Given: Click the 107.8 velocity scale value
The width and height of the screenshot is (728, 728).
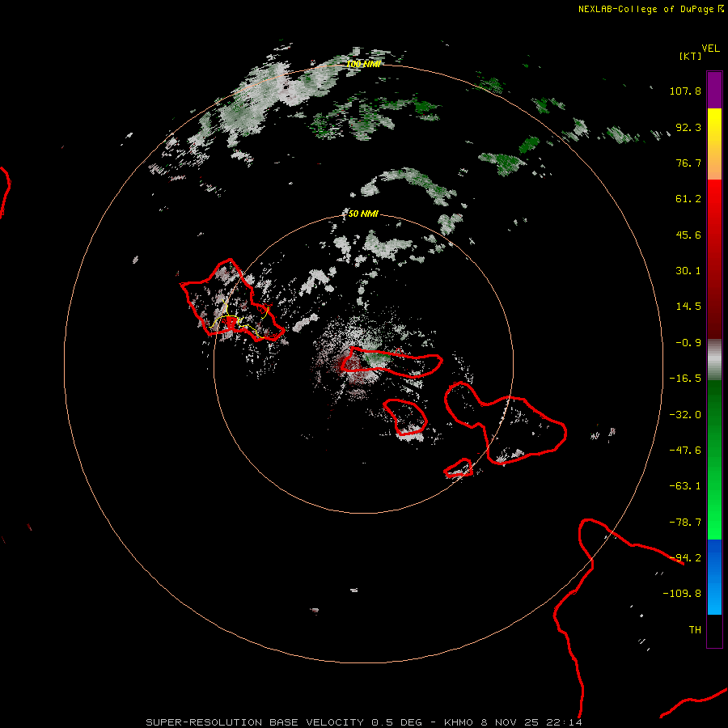Looking at the screenshot, I should pyautogui.click(x=685, y=91).
